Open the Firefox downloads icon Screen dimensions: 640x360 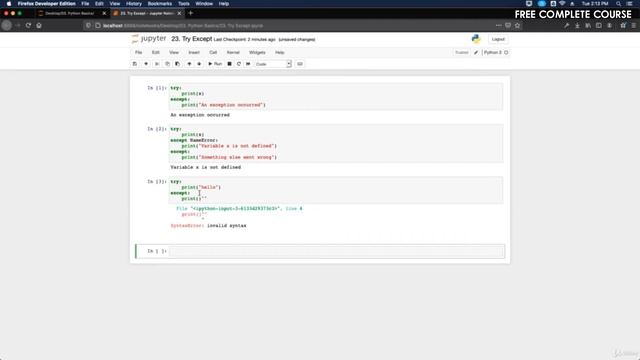[x=577, y=25]
